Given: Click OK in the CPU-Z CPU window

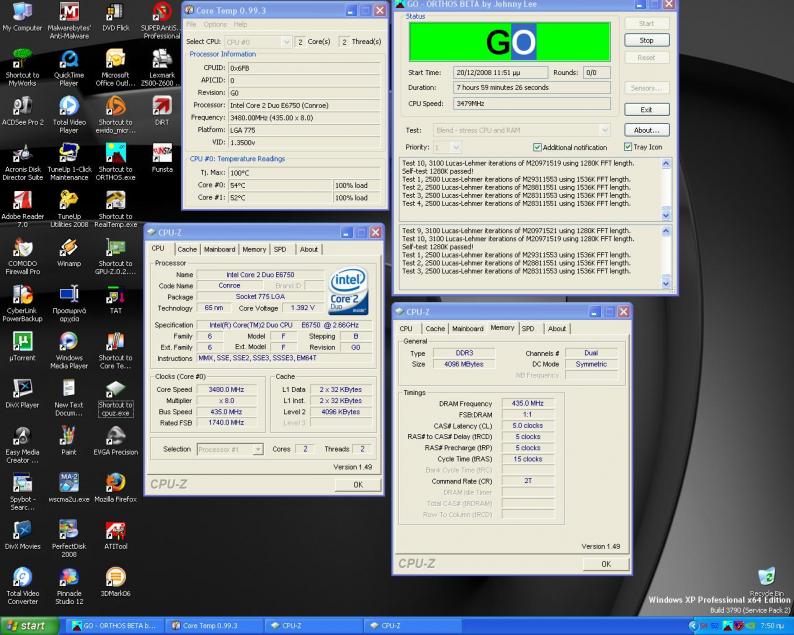Looking at the screenshot, I should [x=358, y=485].
